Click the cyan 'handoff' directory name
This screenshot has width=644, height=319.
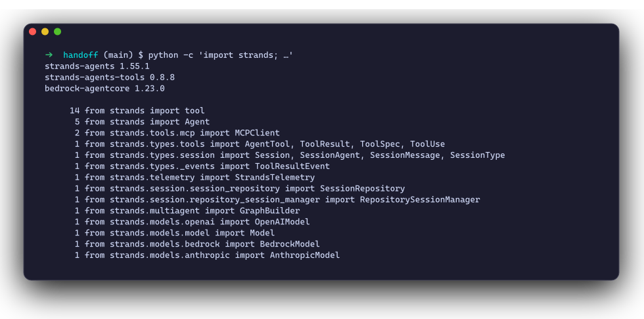[x=81, y=55]
